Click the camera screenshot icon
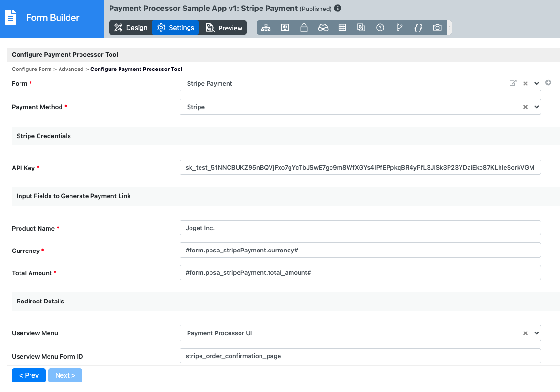 coord(437,28)
